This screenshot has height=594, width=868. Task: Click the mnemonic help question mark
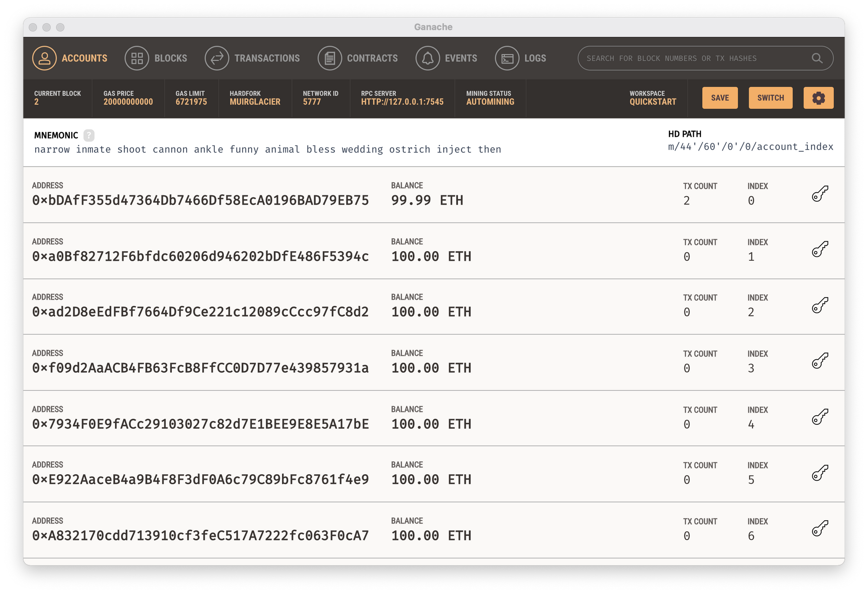[x=89, y=135]
